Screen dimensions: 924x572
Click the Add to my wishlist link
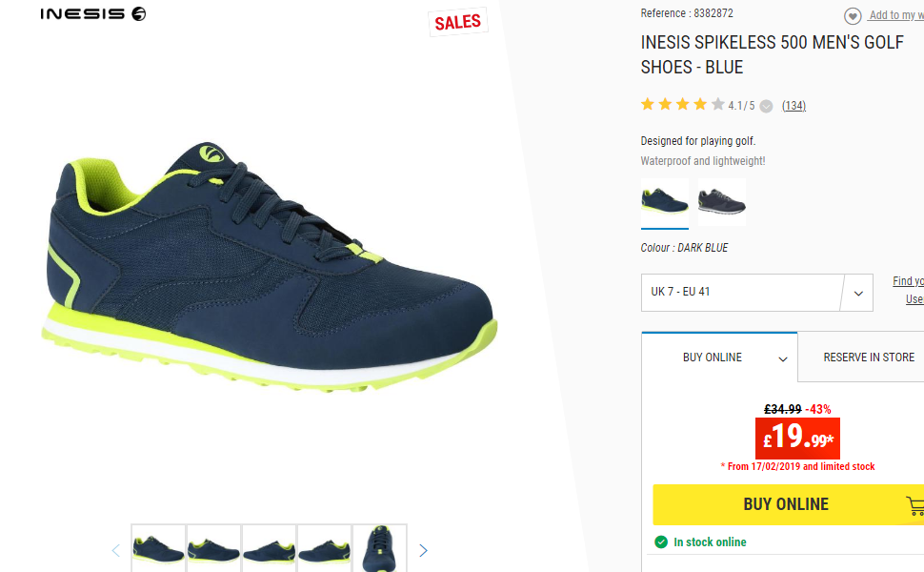tap(895, 15)
